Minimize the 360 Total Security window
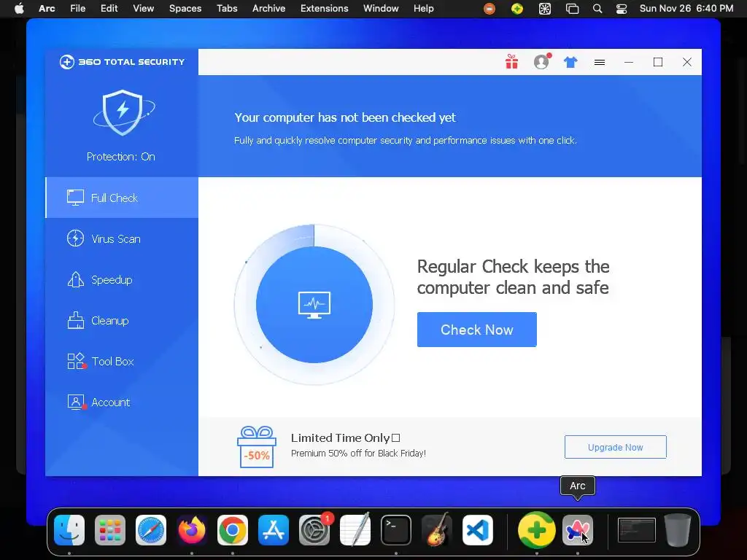Image resolution: width=747 pixels, height=560 pixels. pos(629,62)
